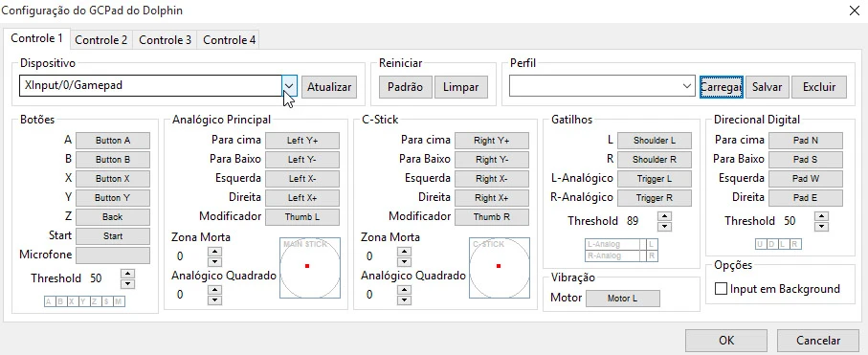Decrease Gatilhos Threshold value
The height and width of the screenshot is (355, 868).
coord(665,227)
